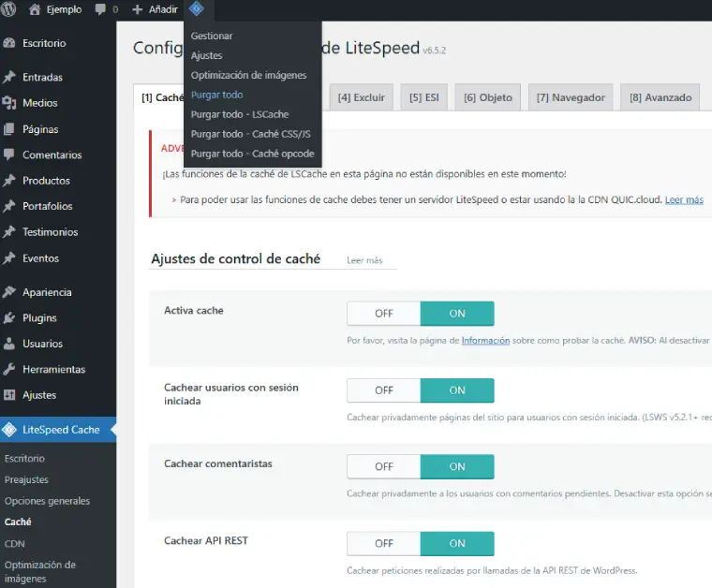Click the Escritorio dashboard icon in sidebar
Viewport: 712px width, 588px height.
click(x=9, y=43)
